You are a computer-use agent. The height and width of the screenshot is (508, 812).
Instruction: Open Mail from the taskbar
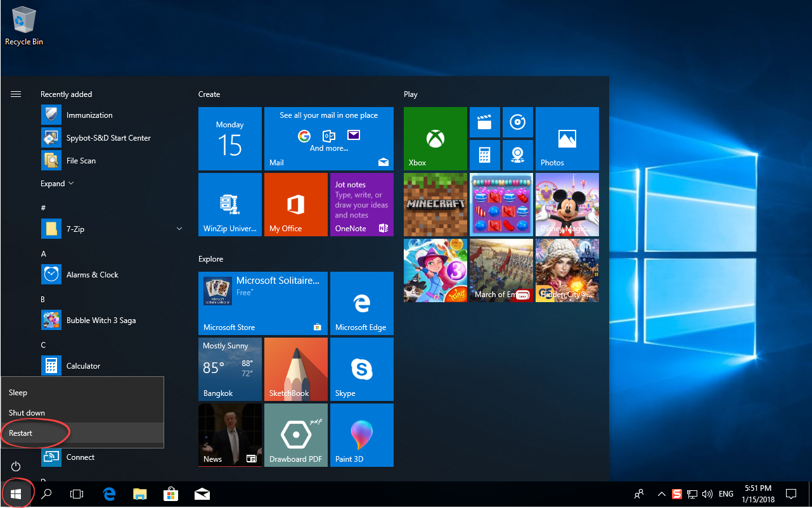202,494
